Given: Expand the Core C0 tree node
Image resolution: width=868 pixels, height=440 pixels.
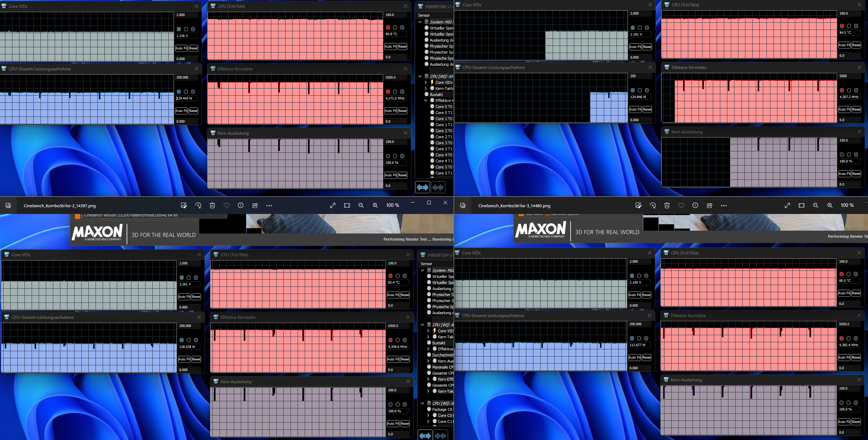Looking at the screenshot, I should pyautogui.click(x=428, y=415).
